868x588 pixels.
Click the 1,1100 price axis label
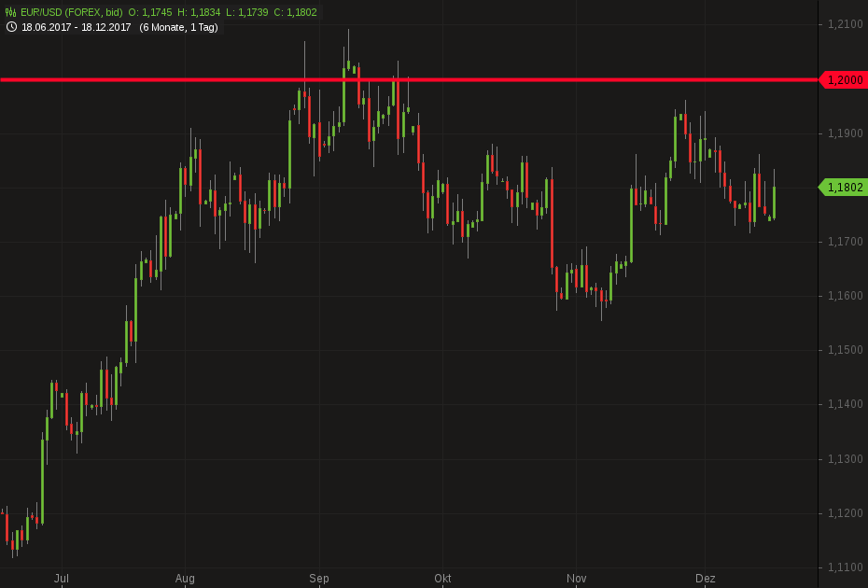(x=844, y=567)
